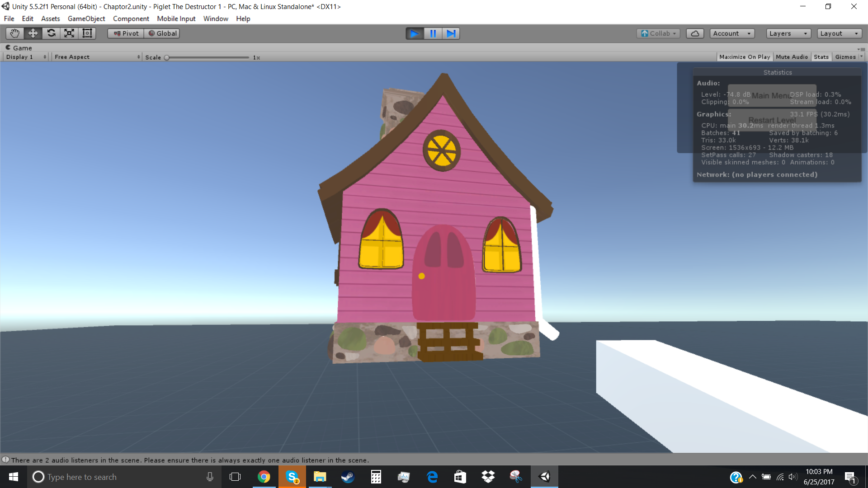
Task: Open the Window menu
Action: (x=216, y=19)
